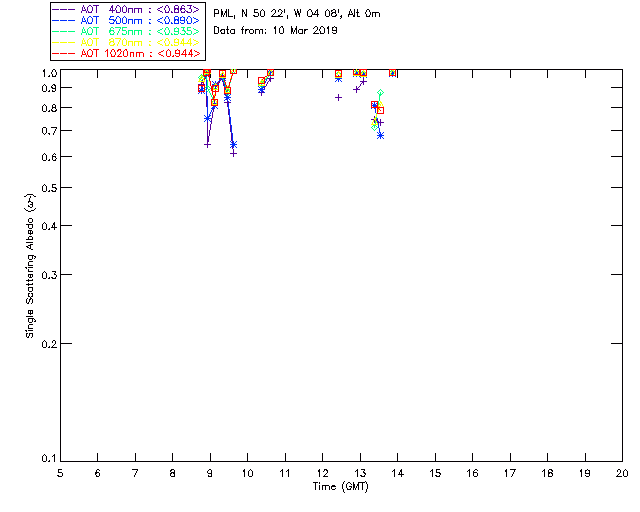Click the AOT 400nm legend entry
This screenshot has width=640, height=512.
point(127,9)
